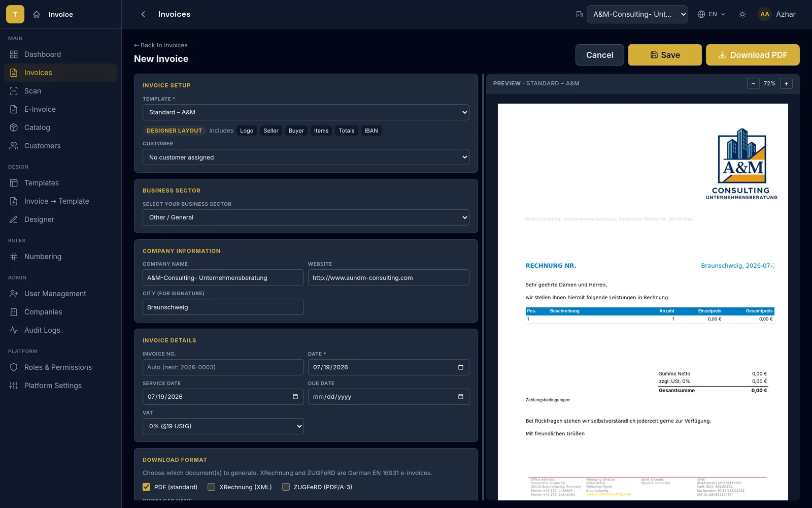
Task: Open the EN language dropdown
Action: [712, 14]
